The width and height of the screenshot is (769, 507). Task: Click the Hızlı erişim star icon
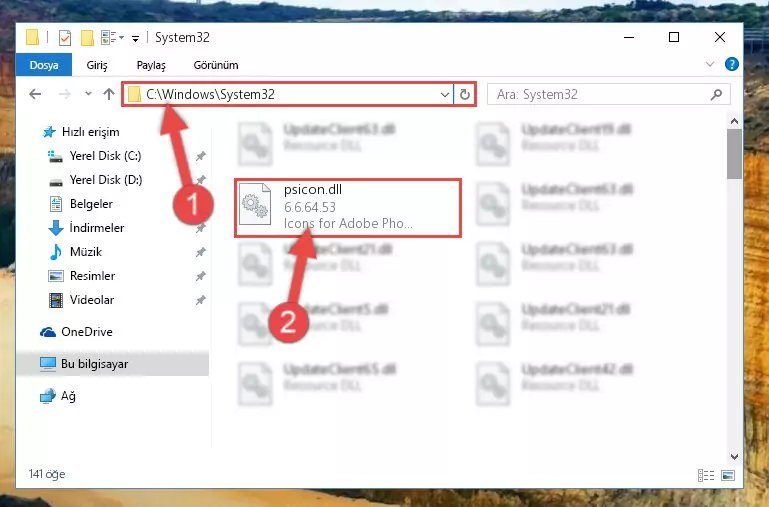(x=49, y=132)
